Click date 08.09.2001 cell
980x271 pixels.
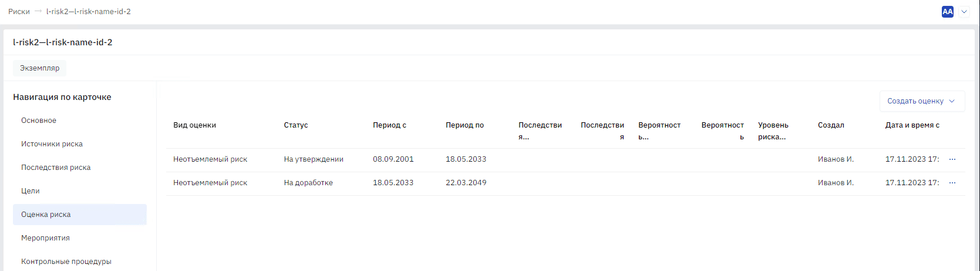[x=393, y=159]
